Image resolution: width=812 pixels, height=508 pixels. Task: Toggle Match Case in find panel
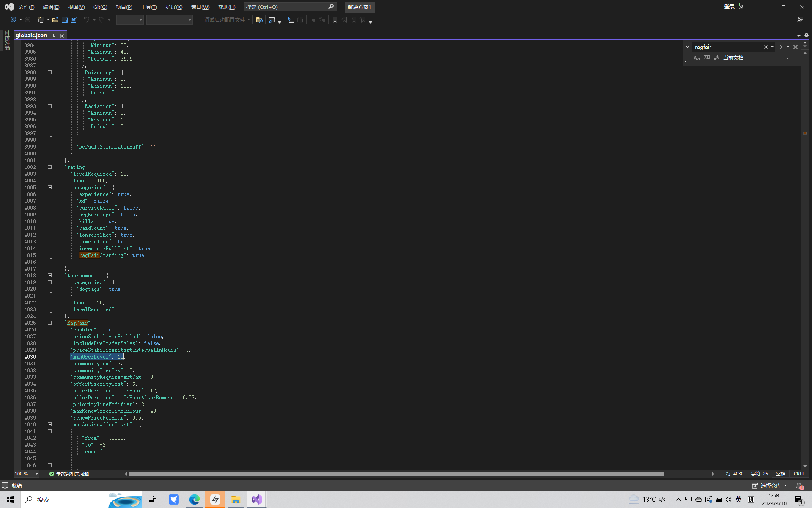697,58
